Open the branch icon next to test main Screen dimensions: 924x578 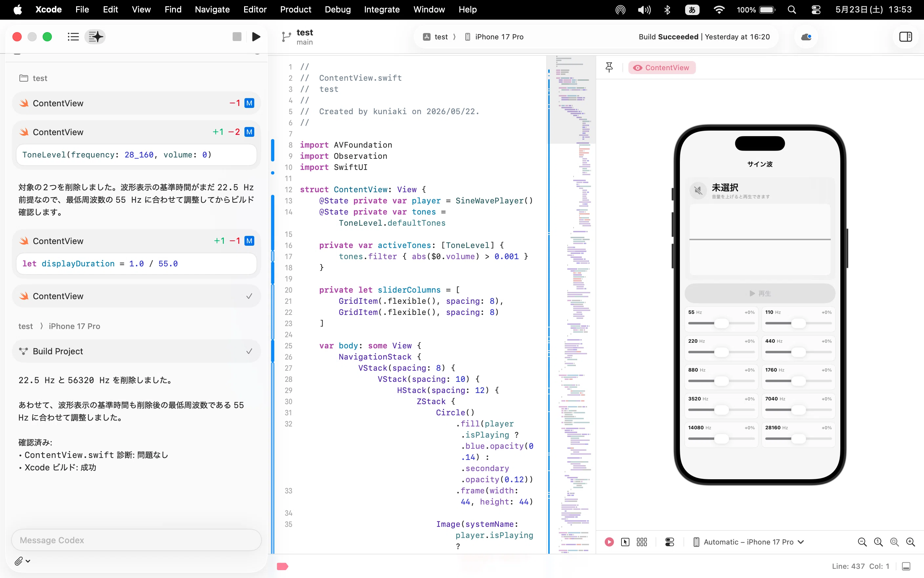(x=286, y=37)
